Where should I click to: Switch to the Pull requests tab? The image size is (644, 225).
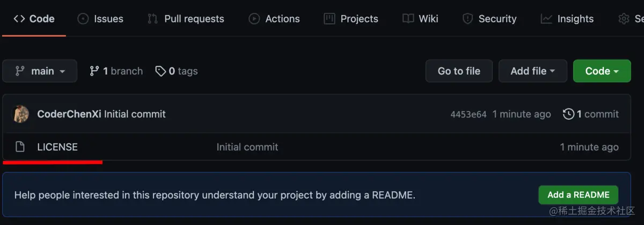[186, 19]
